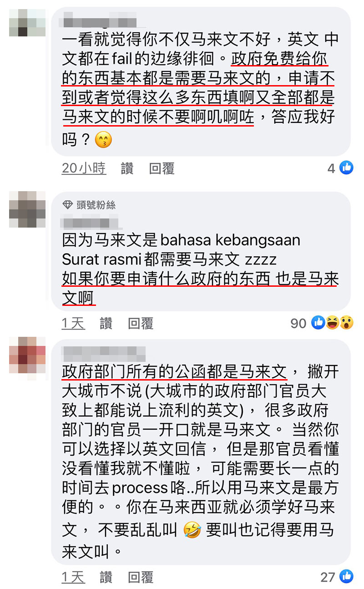Image resolution: width=364 pixels, height=589 pixels.
Task: Click the blue like icon beside the count 4
Action: [x=346, y=168]
